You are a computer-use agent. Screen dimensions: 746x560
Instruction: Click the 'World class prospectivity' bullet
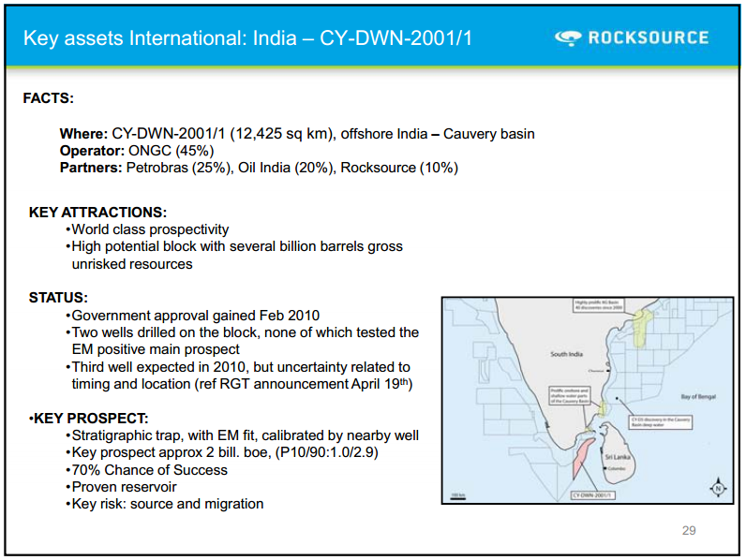147,229
